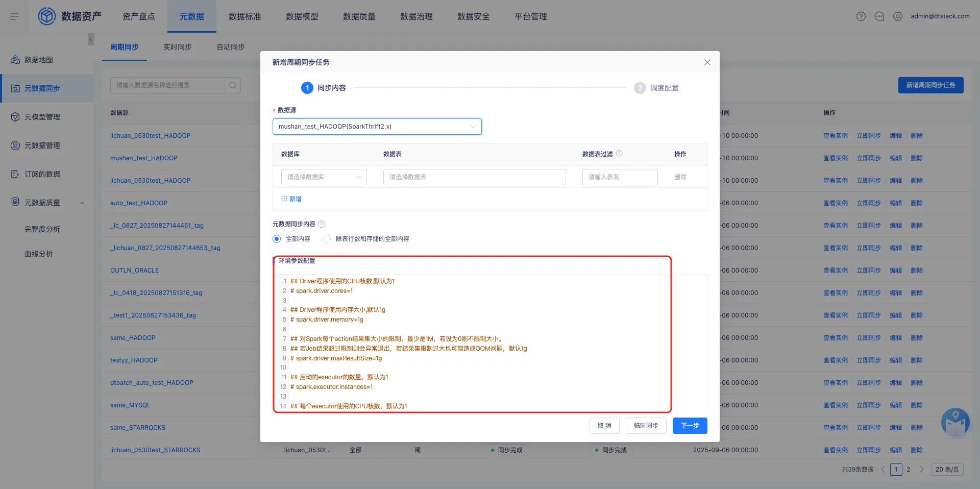Viewport: 980px width, 489px height.
Task: Switch to the 实时同步 tab
Action: click(177, 47)
